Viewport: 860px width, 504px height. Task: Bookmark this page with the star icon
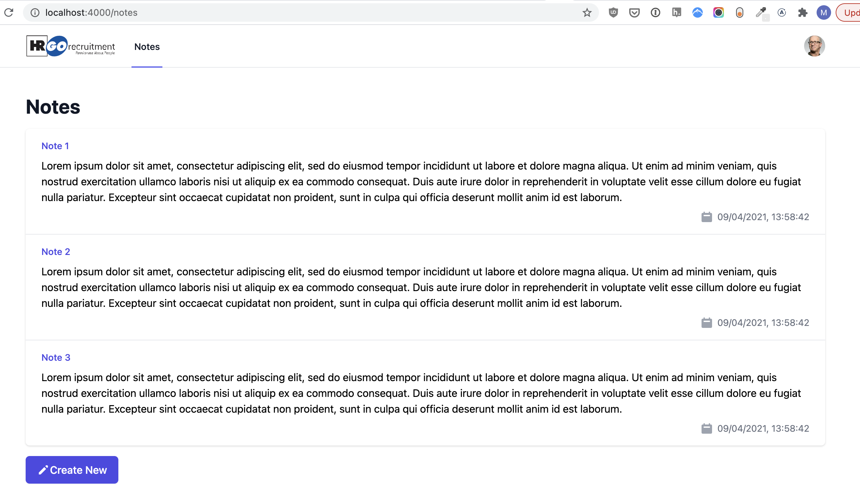click(x=586, y=12)
